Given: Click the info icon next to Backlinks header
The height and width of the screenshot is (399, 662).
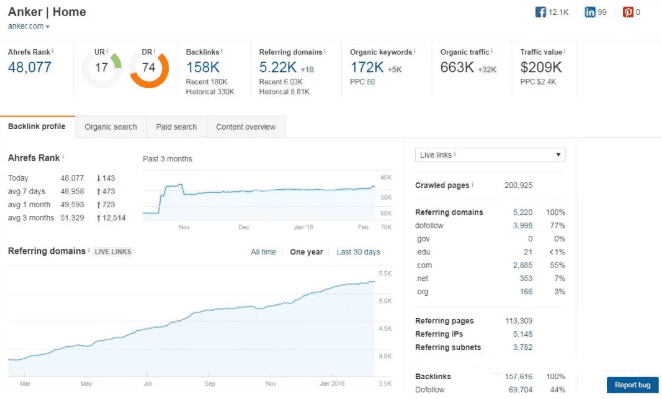Looking at the screenshot, I should (222, 51).
